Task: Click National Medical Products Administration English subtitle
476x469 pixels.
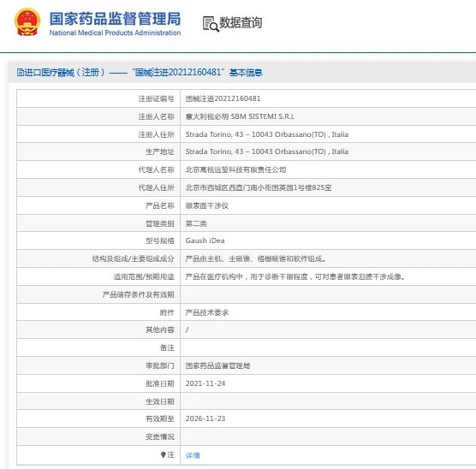Action: point(115,33)
